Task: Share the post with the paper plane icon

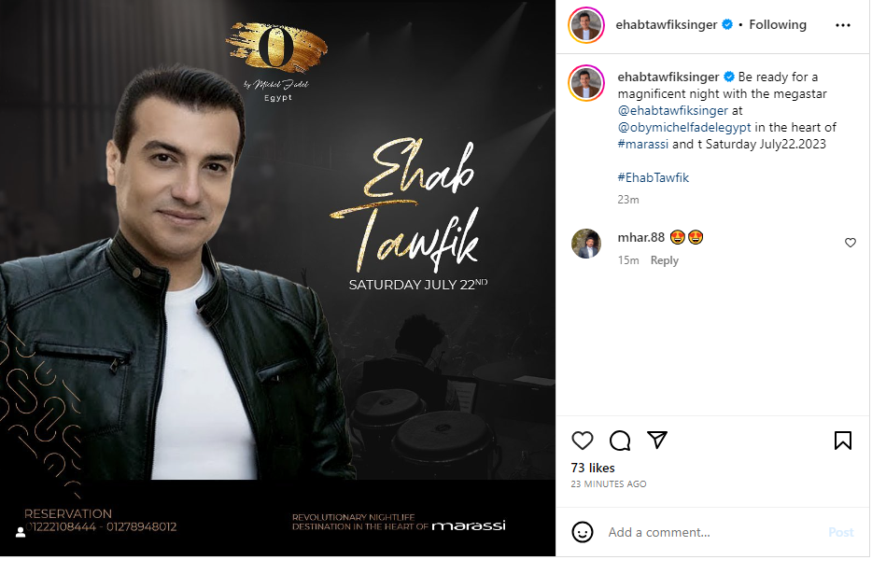Action: 656,440
